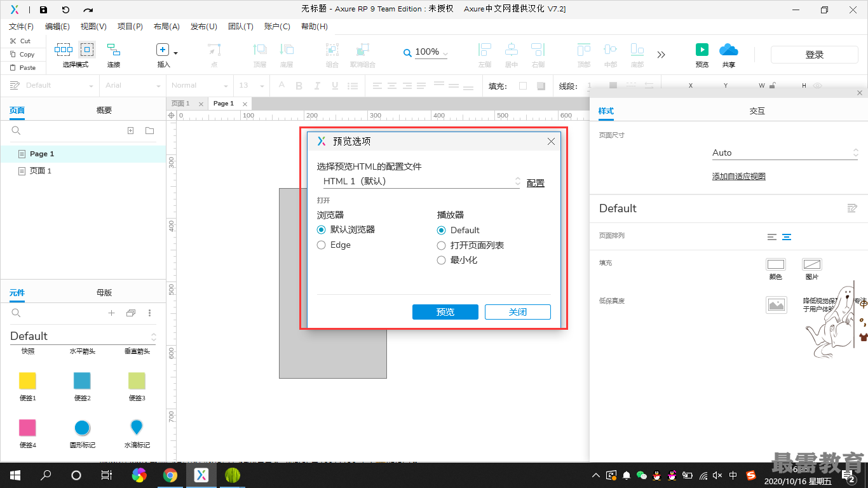Open the Auto page size dropdown
The height and width of the screenshot is (488, 868).
[x=785, y=152]
